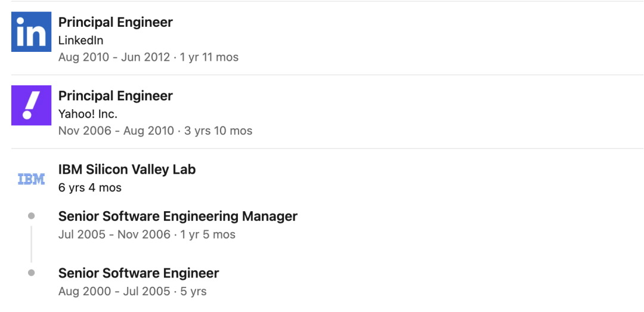
Task: Click the purple Yahoo logo
Action: [x=31, y=105]
